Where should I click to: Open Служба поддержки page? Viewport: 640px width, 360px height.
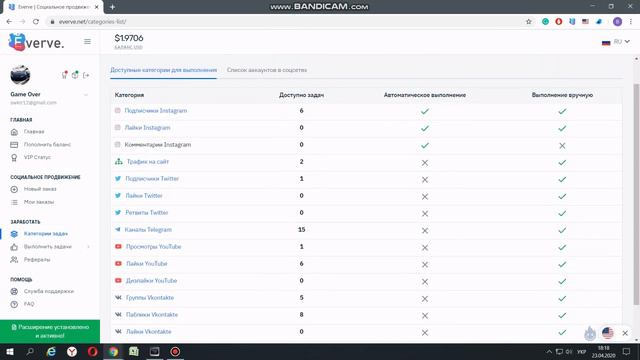coord(48,291)
